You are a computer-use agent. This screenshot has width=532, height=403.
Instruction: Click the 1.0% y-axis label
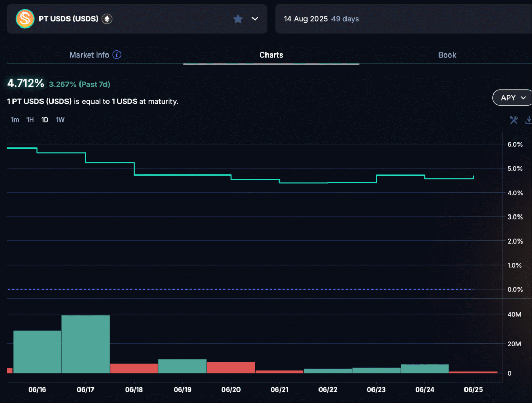click(x=514, y=265)
